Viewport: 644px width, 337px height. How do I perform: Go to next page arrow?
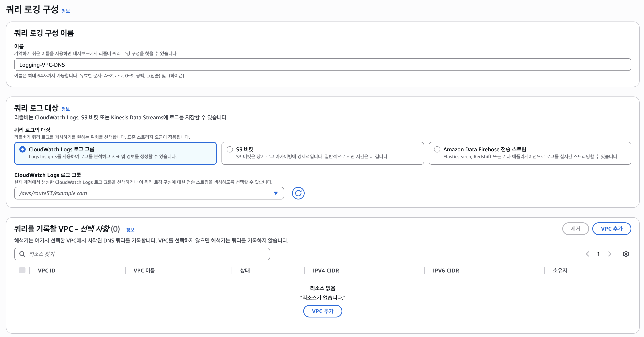pyautogui.click(x=609, y=254)
